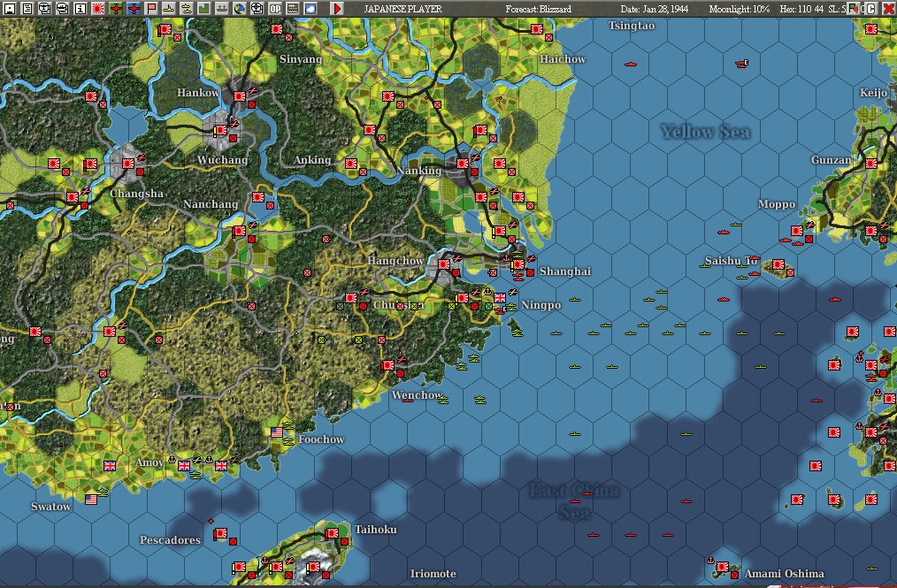
Task: Select the US flag unit at Foochow
Action: tap(277, 432)
